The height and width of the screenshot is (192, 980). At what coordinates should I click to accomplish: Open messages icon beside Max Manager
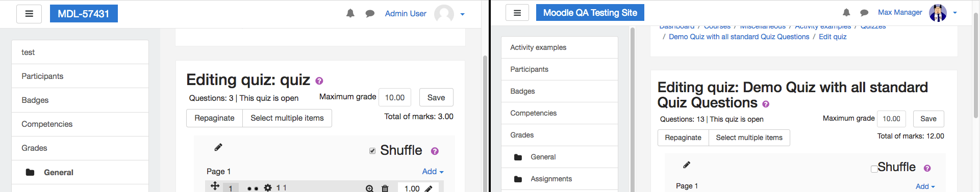[864, 13]
